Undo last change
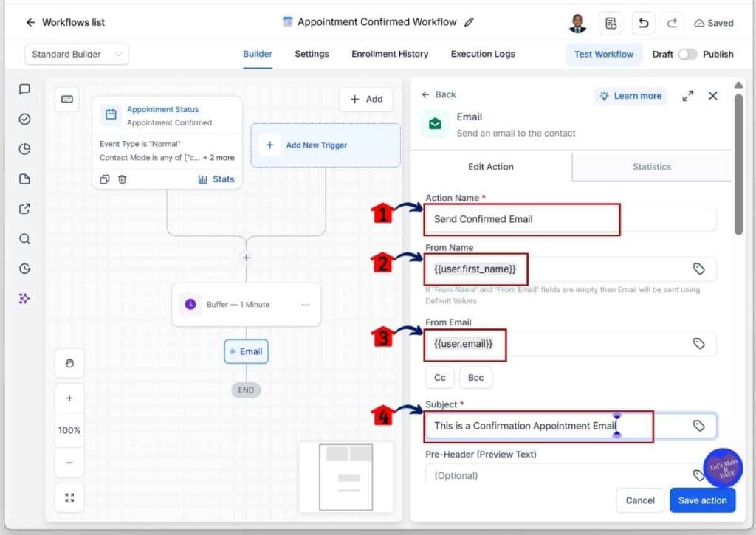756x535 pixels. coord(643,23)
